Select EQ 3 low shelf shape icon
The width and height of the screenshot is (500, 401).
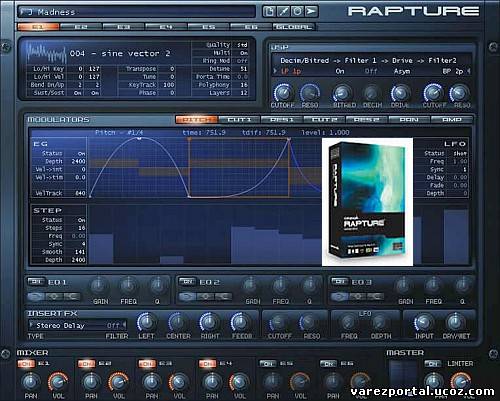(x=339, y=296)
